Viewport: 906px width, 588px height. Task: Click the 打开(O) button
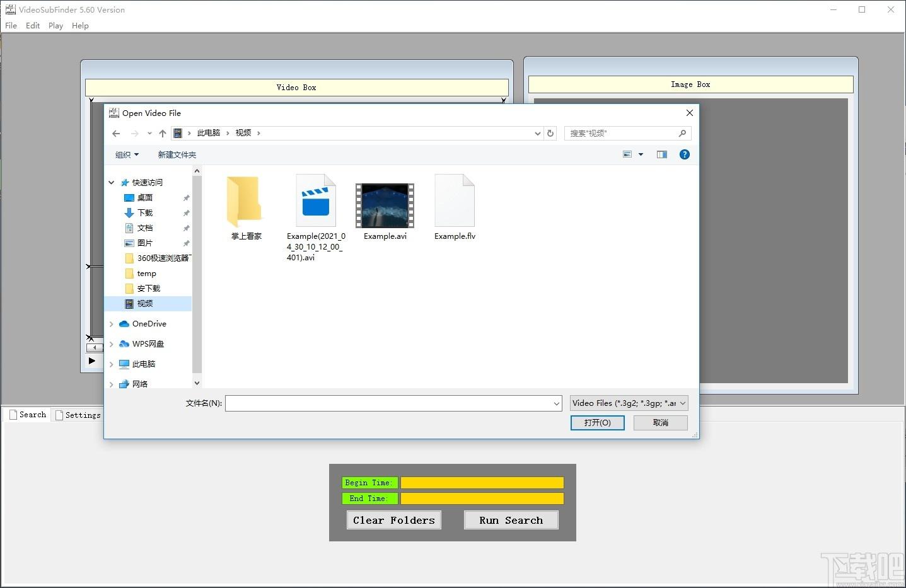pyautogui.click(x=598, y=422)
